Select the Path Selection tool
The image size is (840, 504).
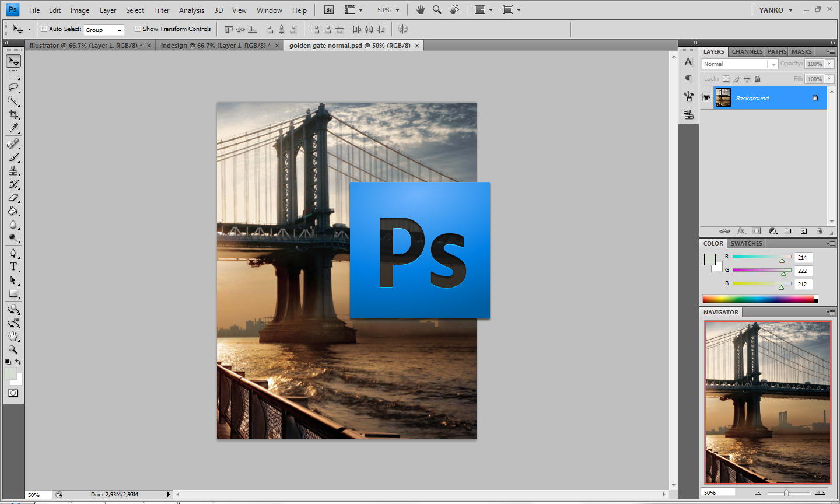click(x=13, y=280)
